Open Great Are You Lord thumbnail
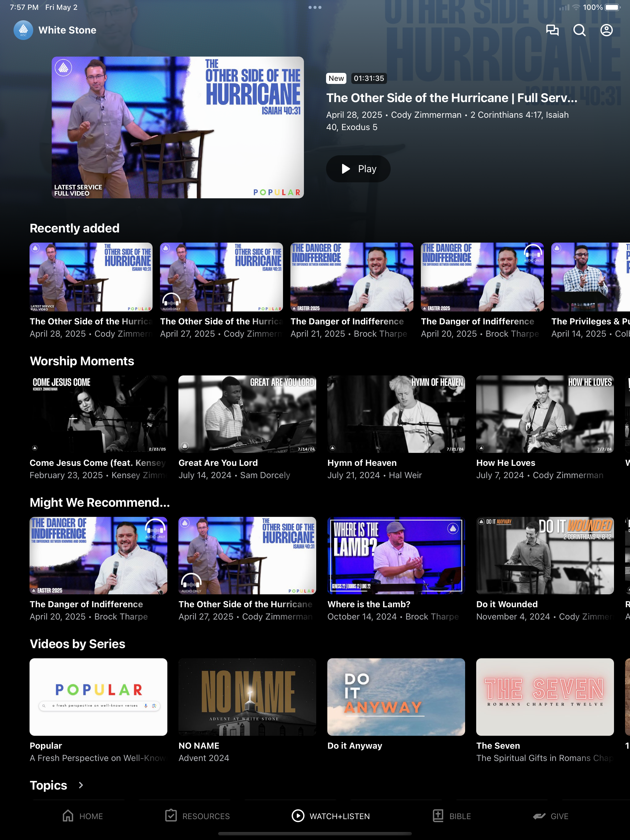This screenshot has height=840, width=630. click(247, 414)
